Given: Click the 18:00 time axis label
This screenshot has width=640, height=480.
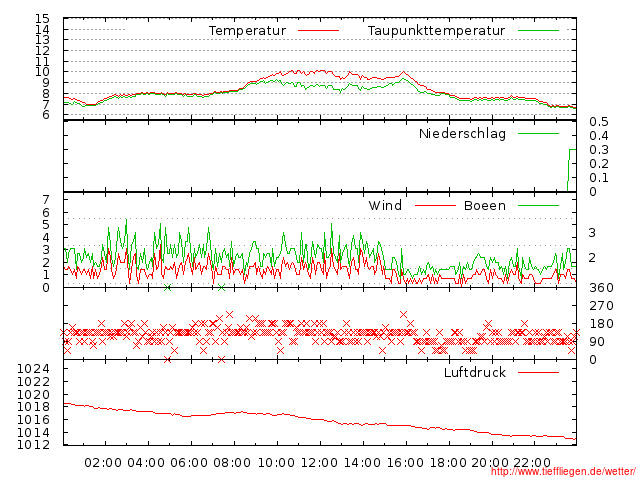Looking at the screenshot, I should pyautogui.click(x=448, y=463).
